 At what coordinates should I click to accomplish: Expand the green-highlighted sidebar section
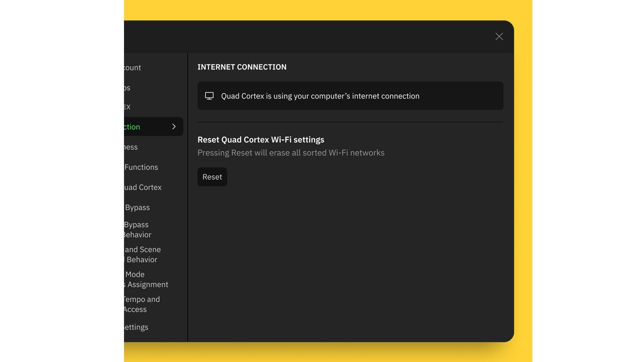coord(150,127)
